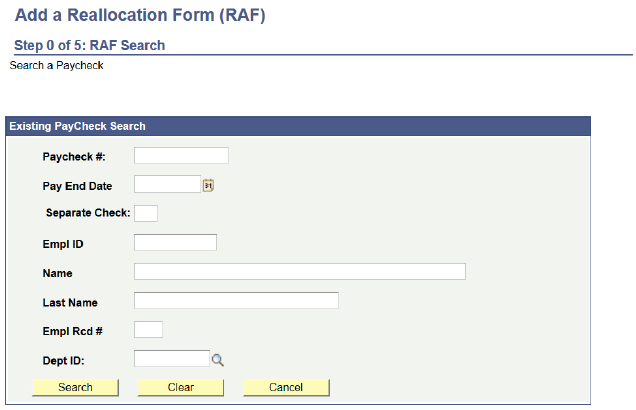
Task: Select the Name input field
Action: tap(300, 271)
